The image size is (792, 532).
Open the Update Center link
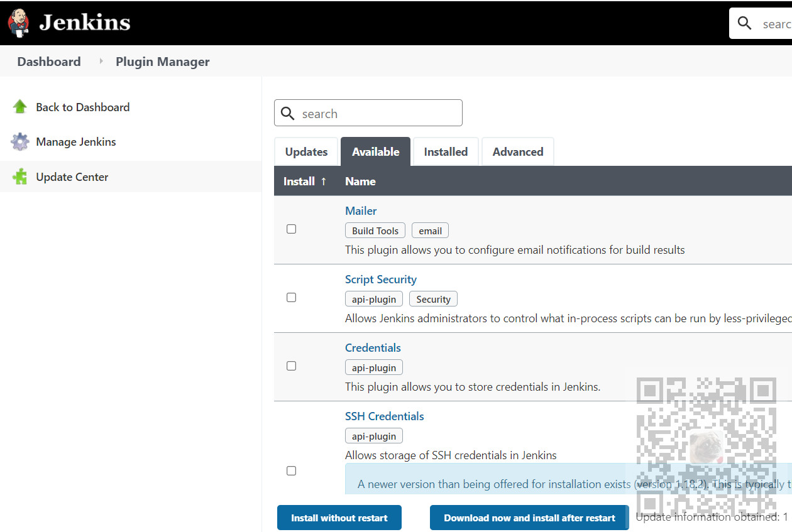pyautogui.click(x=72, y=177)
